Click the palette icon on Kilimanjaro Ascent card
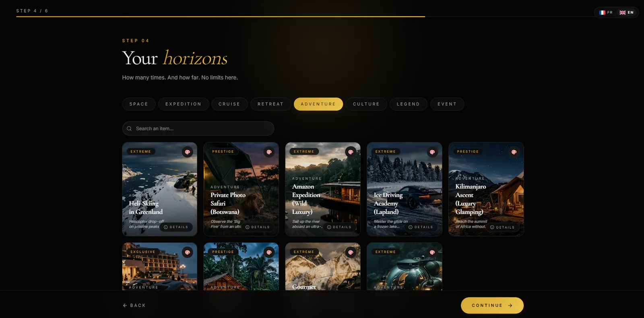This screenshot has width=644, height=318. tap(514, 152)
